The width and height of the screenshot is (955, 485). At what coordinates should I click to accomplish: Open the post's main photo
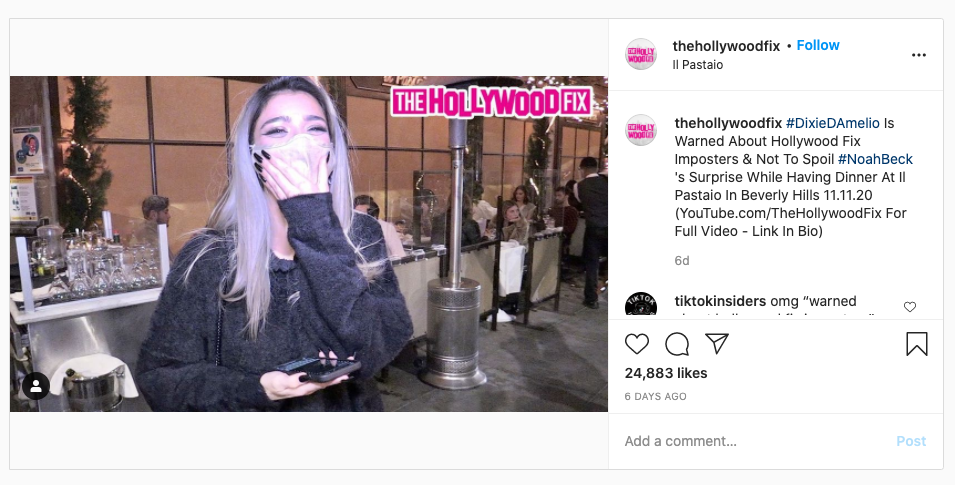309,244
